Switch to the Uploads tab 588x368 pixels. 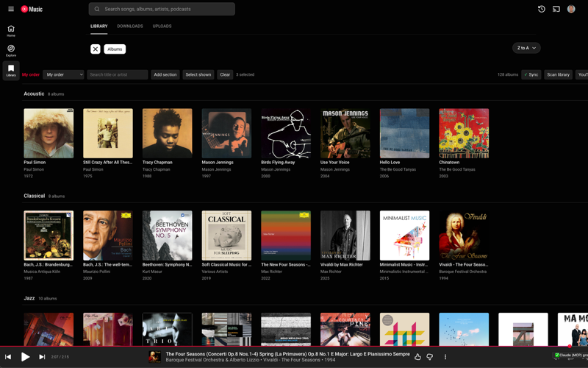click(x=162, y=26)
